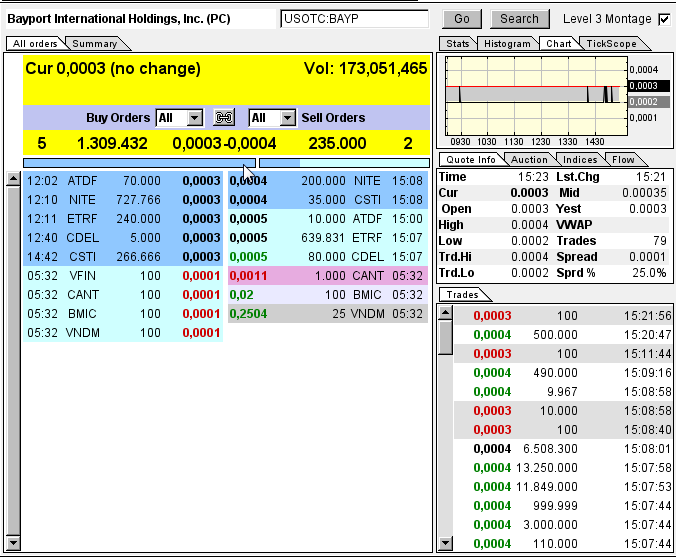Image resolution: width=676 pixels, height=558 pixels.
Task: Click the Cur 0,0003 (no change) header
Action: [x=113, y=69]
